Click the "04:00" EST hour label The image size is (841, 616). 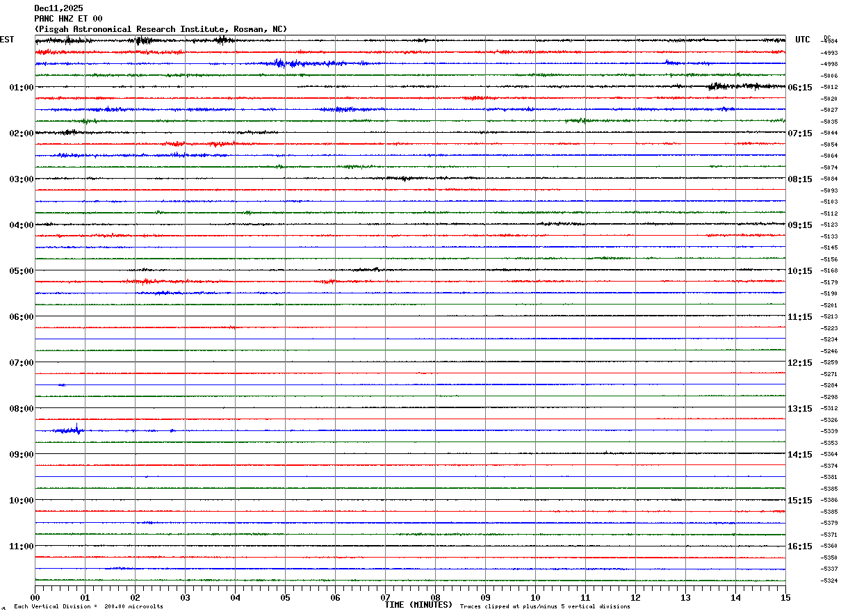[x=22, y=225]
